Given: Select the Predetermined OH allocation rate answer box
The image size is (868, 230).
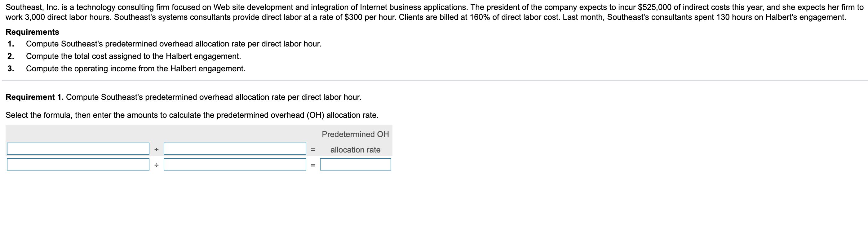Looking at the screenshot, I should click(356, 165).
